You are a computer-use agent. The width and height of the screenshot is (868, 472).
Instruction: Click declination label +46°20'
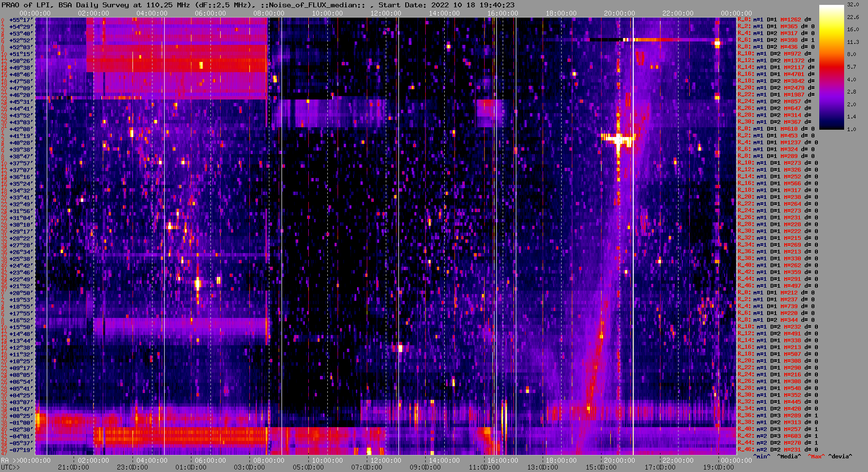pyautogui.click(x=21, y=95)
